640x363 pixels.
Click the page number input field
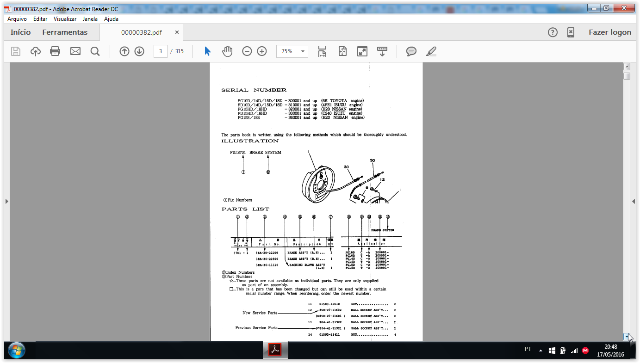pos(160,51)
